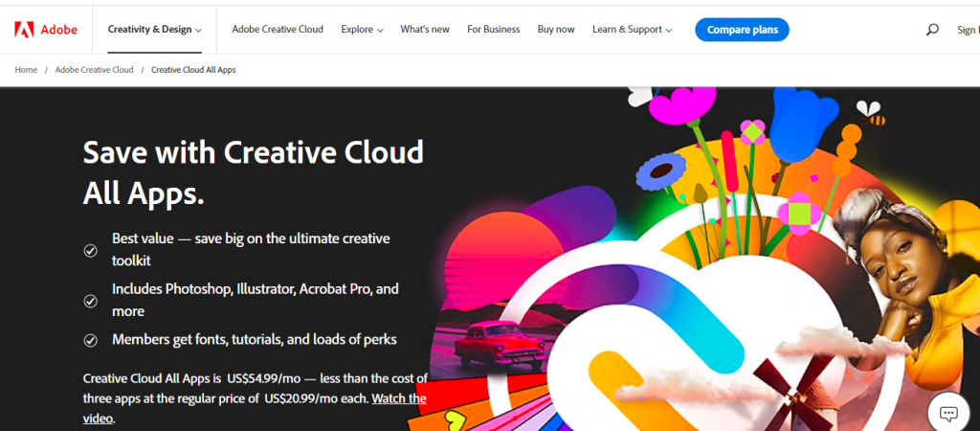
Task: Click the Members get fonts bullet text
Action: click(x=255, y=340)
